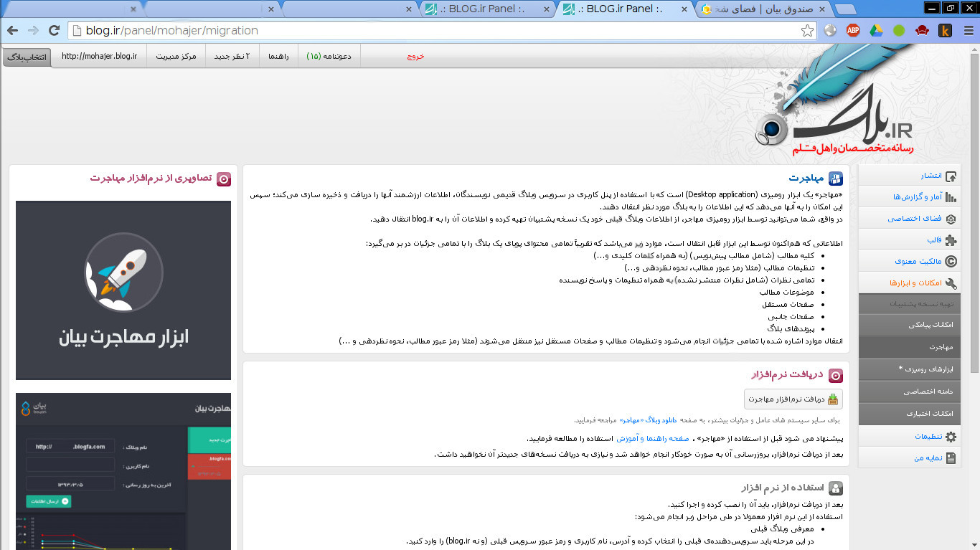
Task: Bookmark this page with the star icon
Action: (808, 30)
